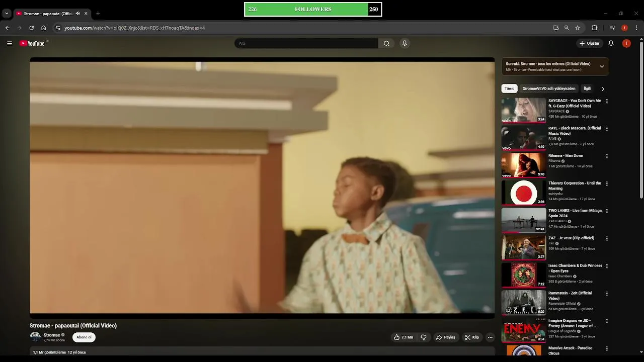This screenshot has height=362, width=644.
Task: Open options for Rihanna Man Down
Action: pyautogui.click(x=607, y=156)
